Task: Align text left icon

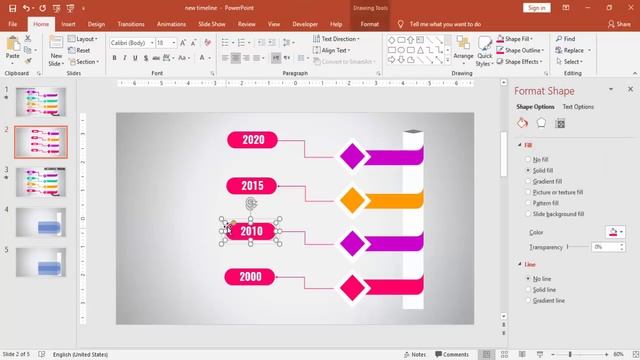Action: (225, 58)
